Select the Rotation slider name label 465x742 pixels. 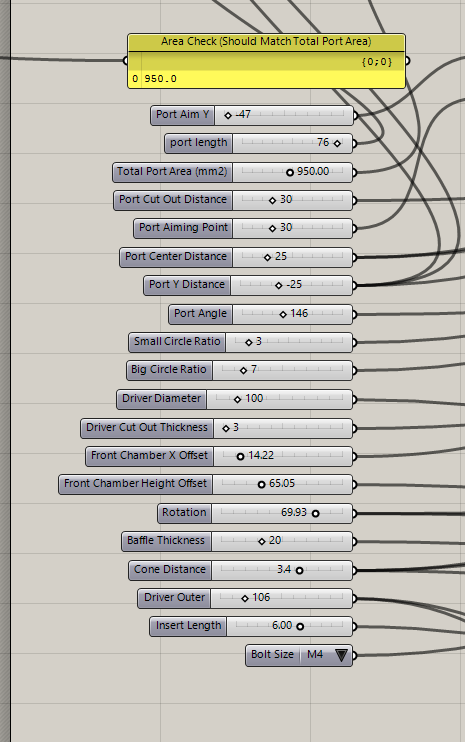[184, 513]
